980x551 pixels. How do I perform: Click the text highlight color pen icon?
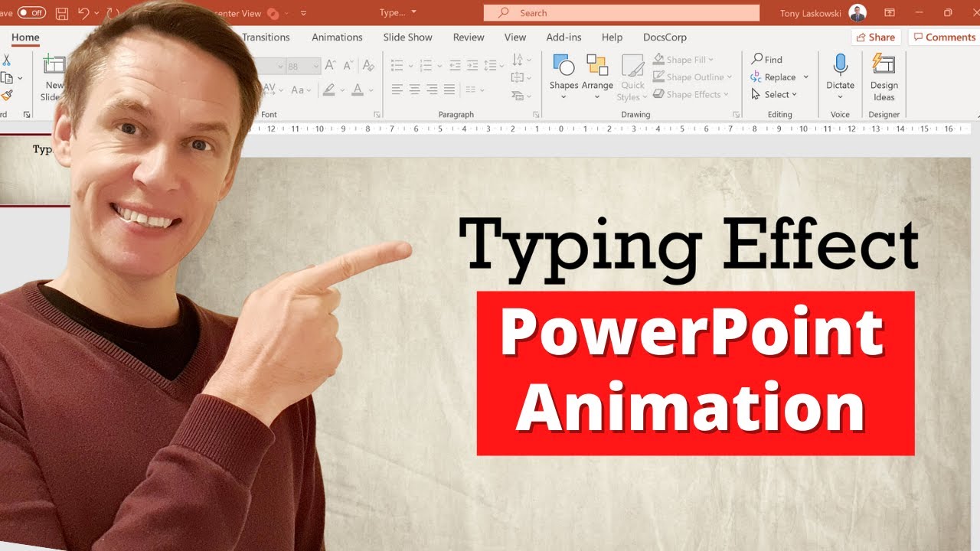coord(328,90)
